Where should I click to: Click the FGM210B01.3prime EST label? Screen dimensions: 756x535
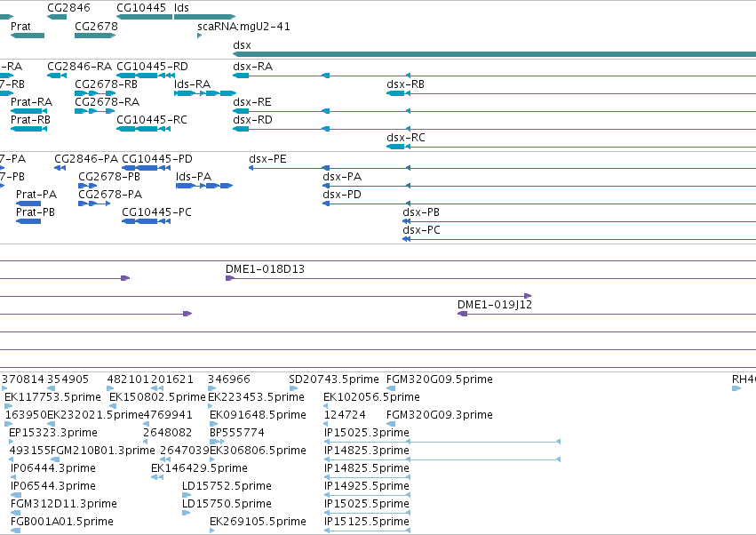103,451
